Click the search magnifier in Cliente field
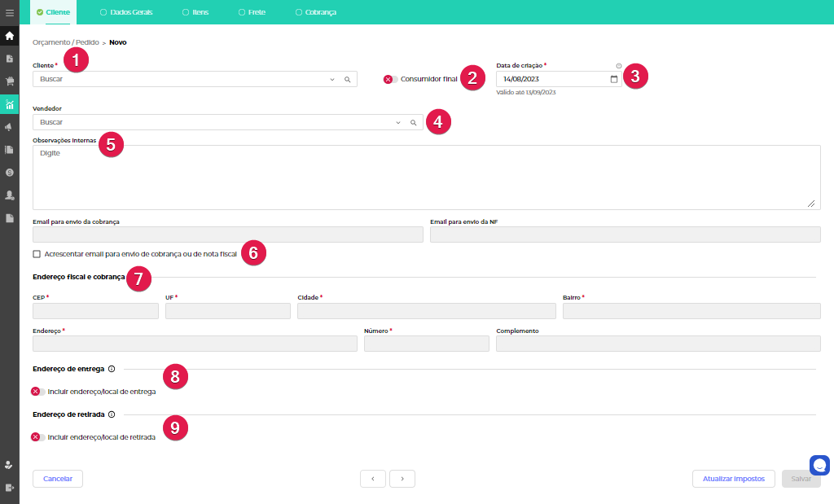This screenshot has height=504, width=834. pyautogui.click(x=347, y=79)
